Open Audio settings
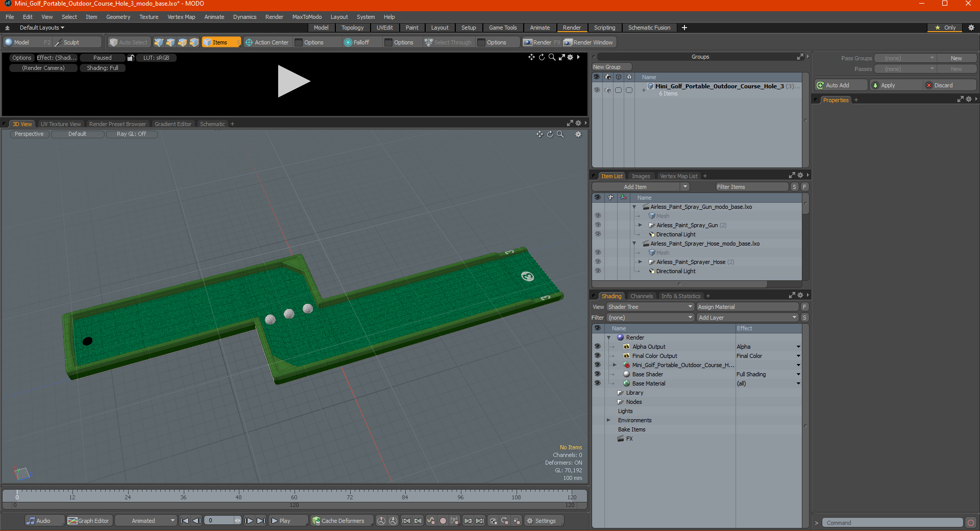 pos(44,521)
